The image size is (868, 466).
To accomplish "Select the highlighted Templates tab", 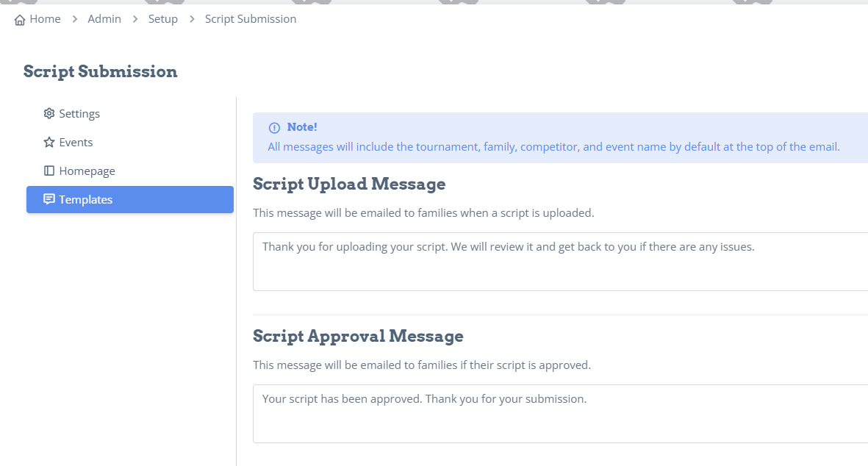I will click(x=130, y=199).
